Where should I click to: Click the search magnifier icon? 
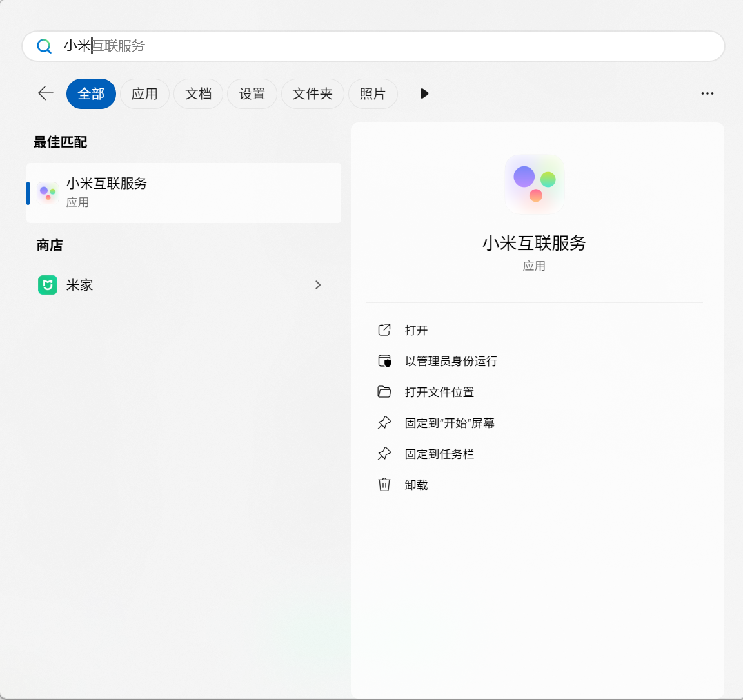pos(44,46)
